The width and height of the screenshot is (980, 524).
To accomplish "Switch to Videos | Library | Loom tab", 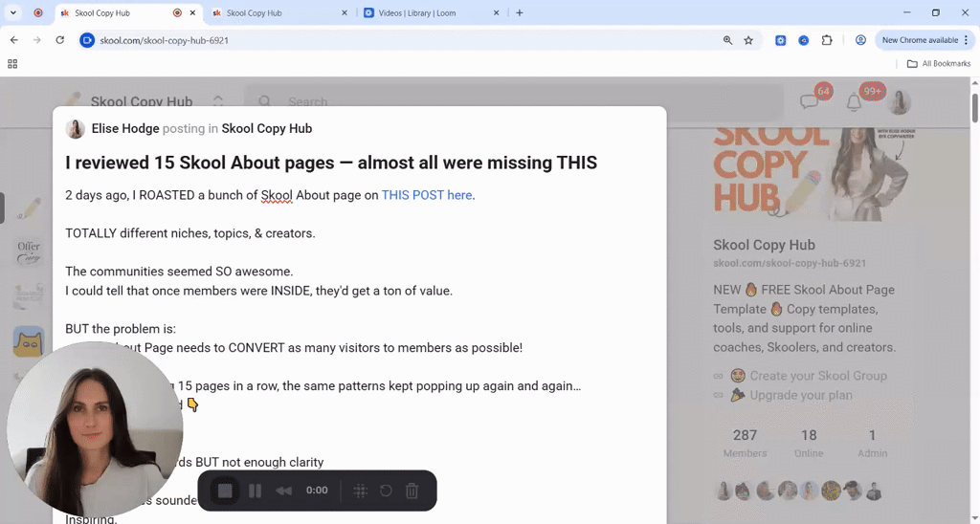I will click(432, 13).
